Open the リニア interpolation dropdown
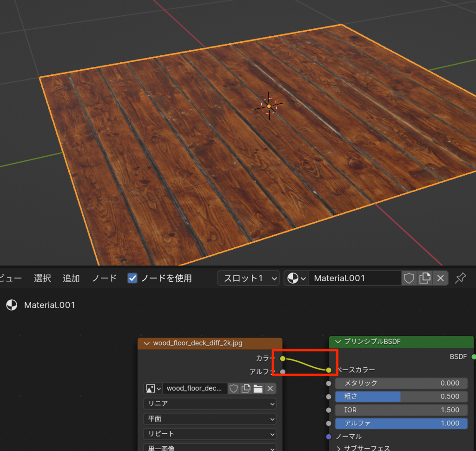476x451 pixels. 210,404
